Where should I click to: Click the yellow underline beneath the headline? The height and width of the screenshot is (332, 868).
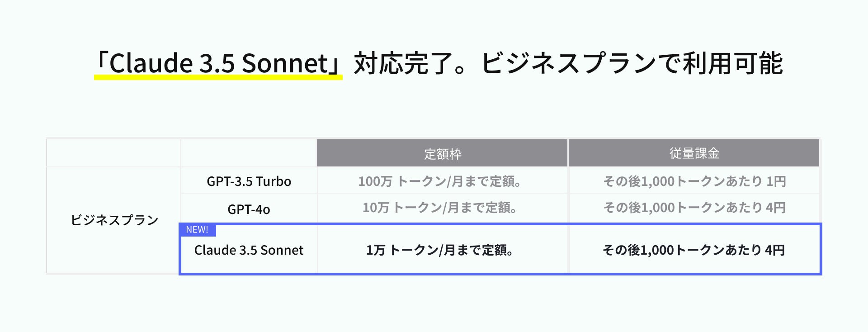click(218, 78)
